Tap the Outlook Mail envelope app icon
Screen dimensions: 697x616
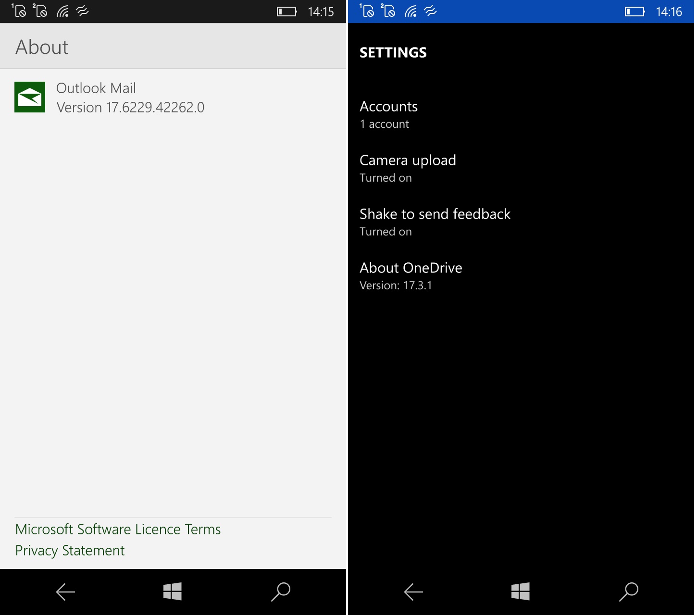pyautogui.click(x=30, y=97)
